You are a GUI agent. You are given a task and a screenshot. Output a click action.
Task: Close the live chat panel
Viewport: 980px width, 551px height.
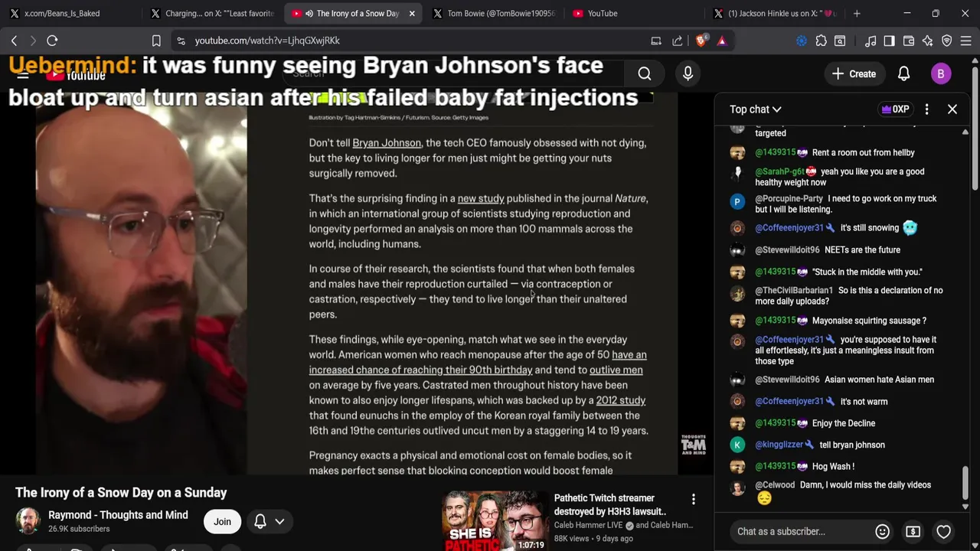click(952, 109)
